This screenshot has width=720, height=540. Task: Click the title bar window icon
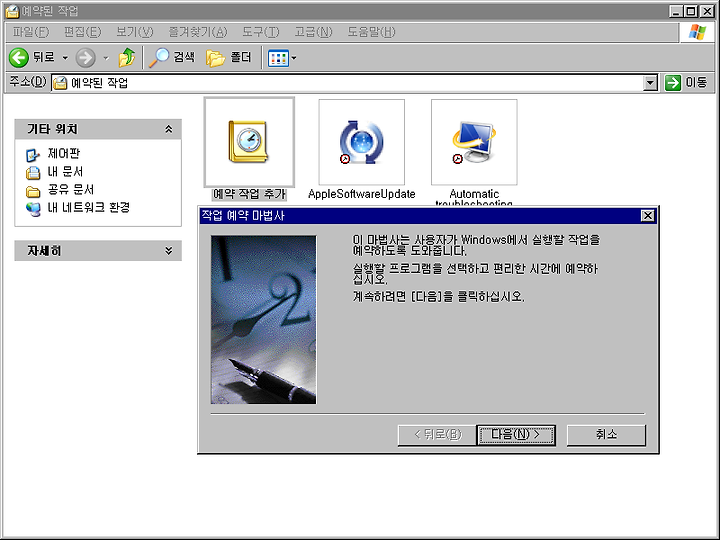(x=12, y=11)
